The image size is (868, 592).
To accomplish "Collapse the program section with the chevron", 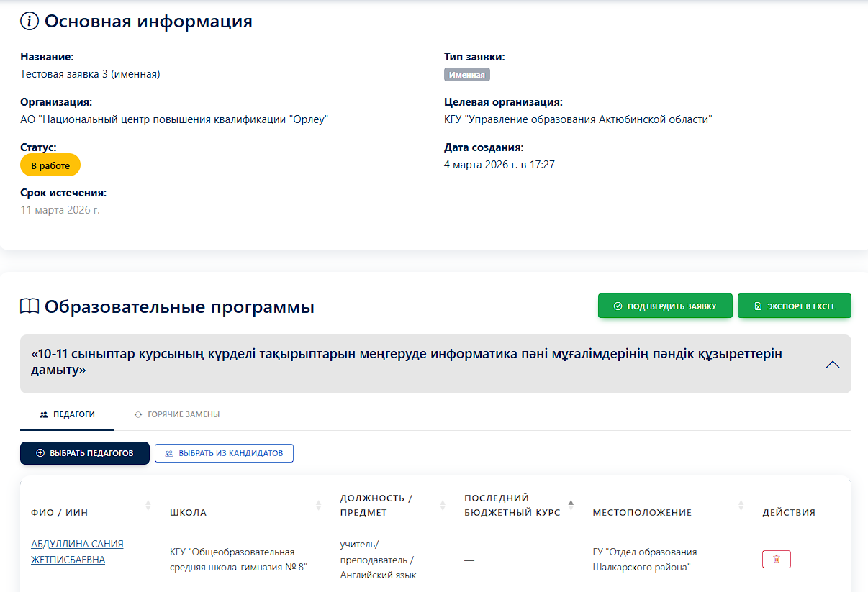I will click(x=832, y=364).
